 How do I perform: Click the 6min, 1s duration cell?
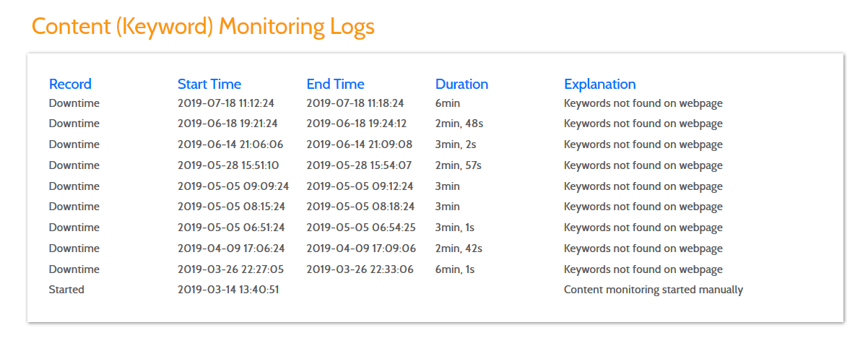pos(455,269)
